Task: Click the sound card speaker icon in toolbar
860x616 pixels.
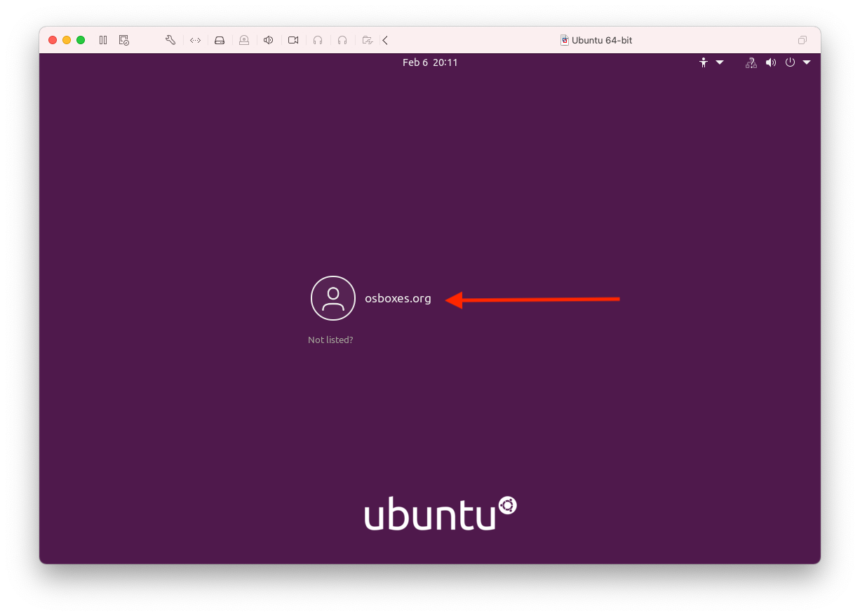Action: (x=268, y=40)
